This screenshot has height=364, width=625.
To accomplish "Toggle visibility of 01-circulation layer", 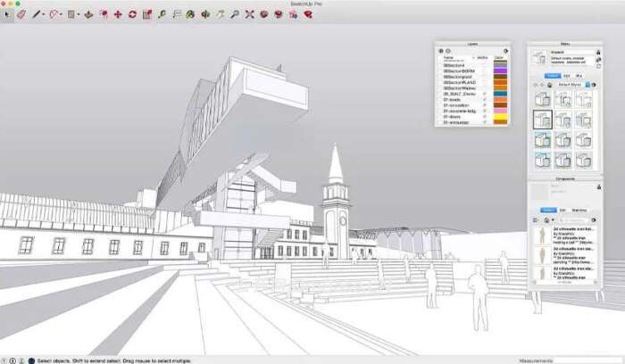I will [x=484, y=105].
